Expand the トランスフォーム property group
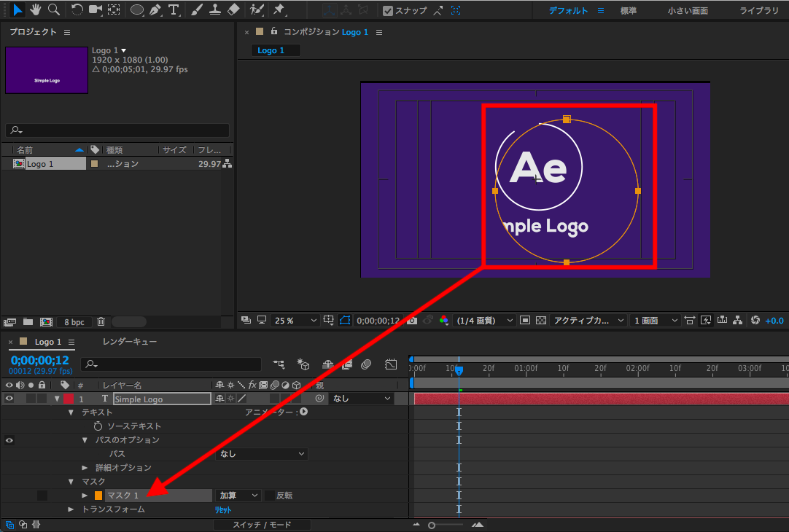This screenshot has height=532, width=789. (x=71, y=509)
